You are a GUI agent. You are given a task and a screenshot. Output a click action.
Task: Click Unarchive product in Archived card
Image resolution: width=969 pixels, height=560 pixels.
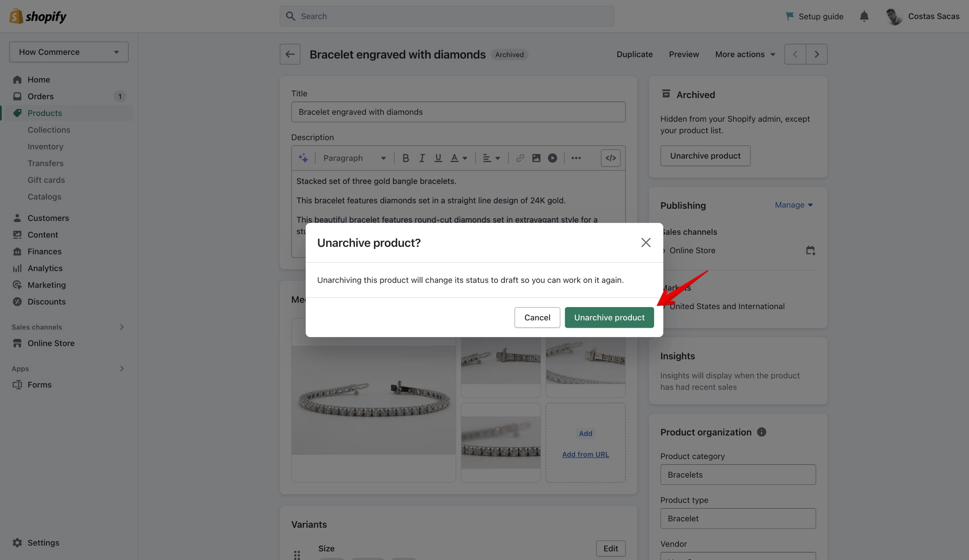705,156
